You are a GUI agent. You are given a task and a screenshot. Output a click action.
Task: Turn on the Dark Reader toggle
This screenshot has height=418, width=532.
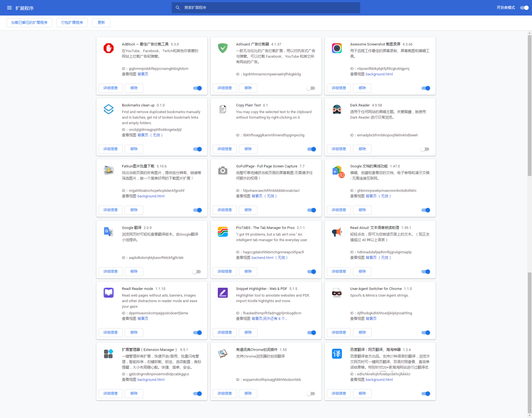point(425,149)
